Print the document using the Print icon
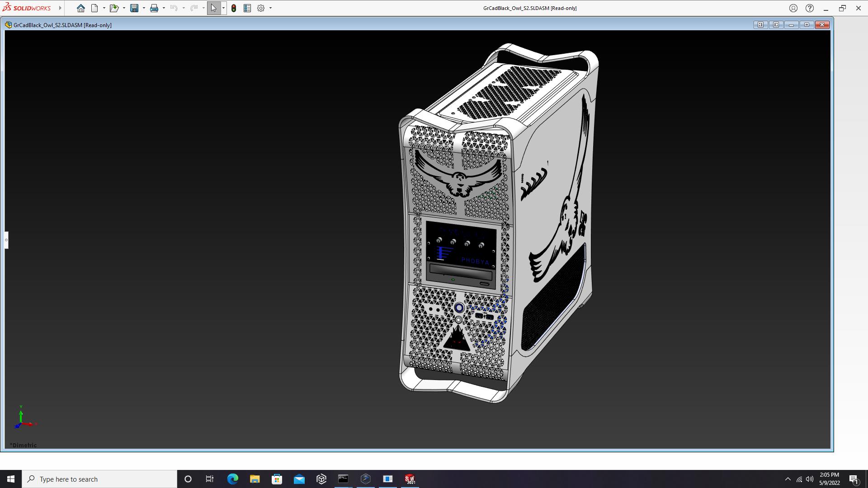The width and height of the screenshot is (868, 488). (154, 8)
